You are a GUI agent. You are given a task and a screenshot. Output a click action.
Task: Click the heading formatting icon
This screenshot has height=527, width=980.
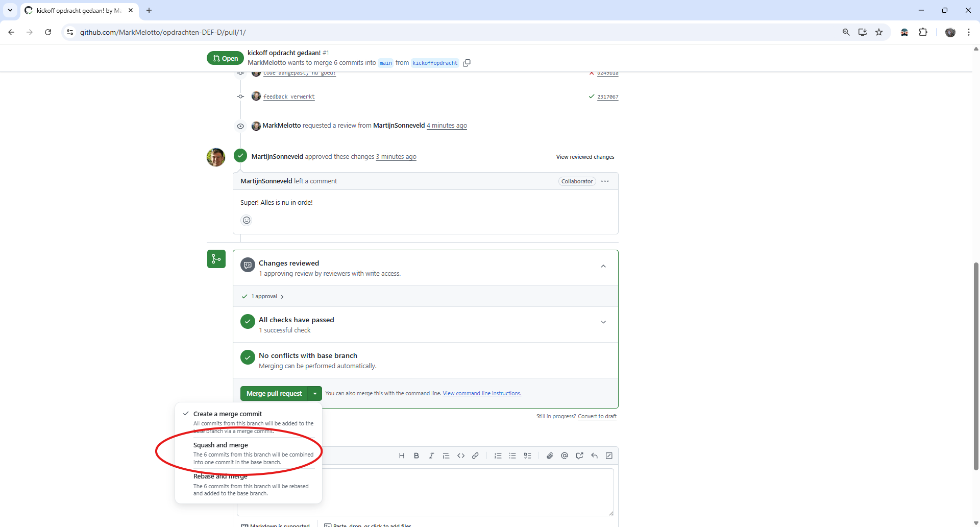click(402, 456)
